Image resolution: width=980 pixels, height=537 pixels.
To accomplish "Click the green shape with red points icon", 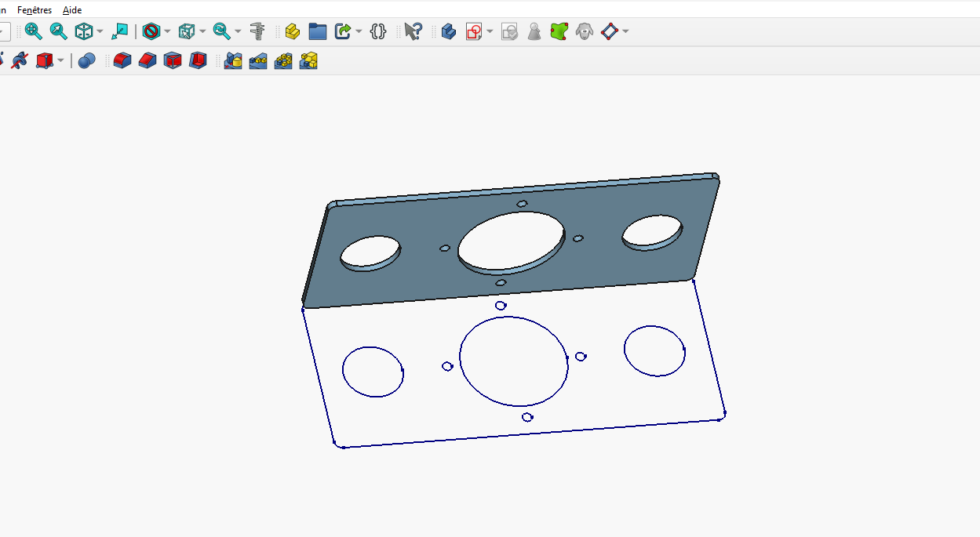I will (x=559, y=31).
